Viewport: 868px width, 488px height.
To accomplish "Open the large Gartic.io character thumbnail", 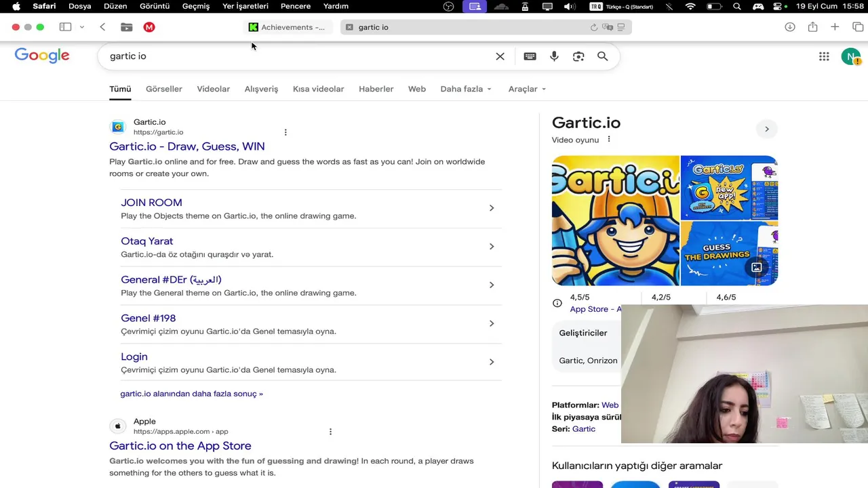I will [x=616, y=220].
